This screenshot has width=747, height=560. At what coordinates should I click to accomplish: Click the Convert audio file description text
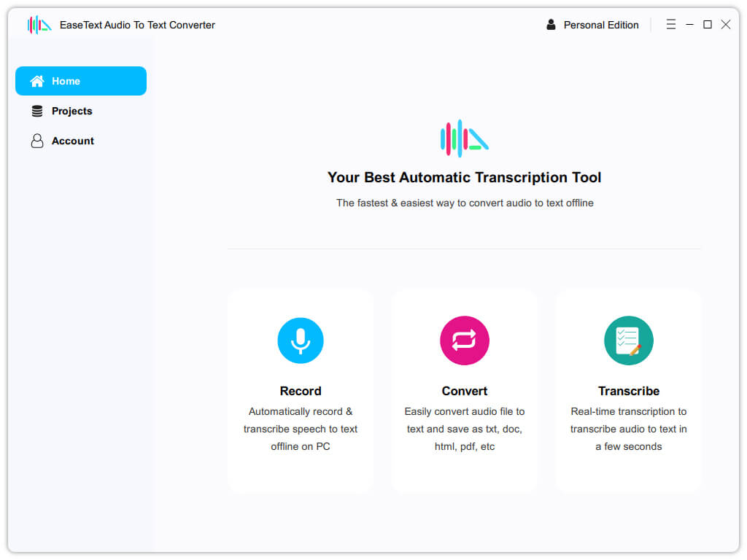[x=465, y=429]
